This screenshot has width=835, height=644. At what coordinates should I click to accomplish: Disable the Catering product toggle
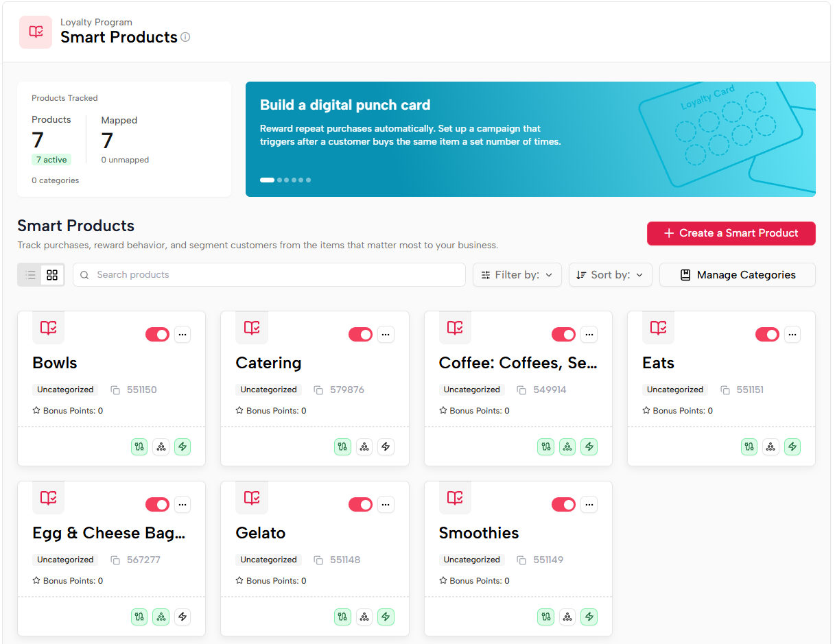(x=360, y=335)
